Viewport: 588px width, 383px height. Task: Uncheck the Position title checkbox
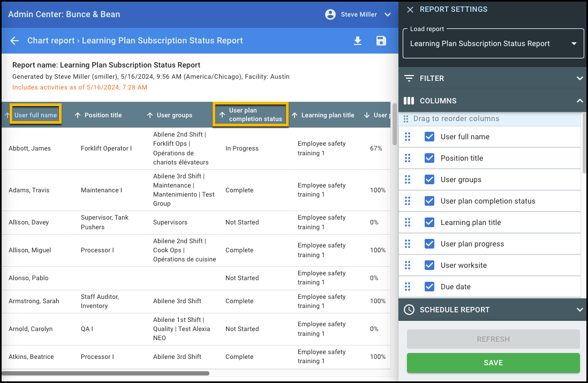[429, 159]
